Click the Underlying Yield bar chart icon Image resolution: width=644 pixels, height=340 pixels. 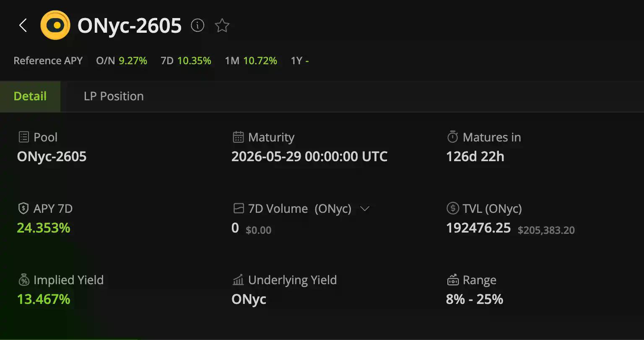[238, 280]
